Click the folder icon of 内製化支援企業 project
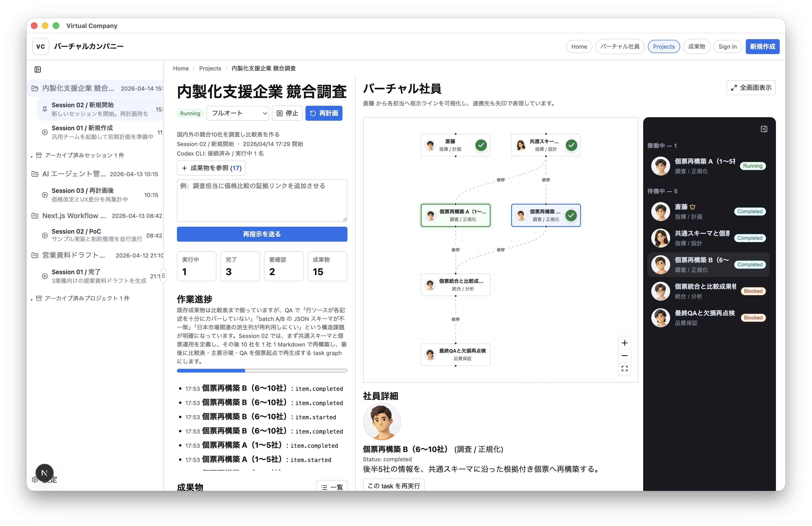 pyautogui.click(x=34, y=88)
